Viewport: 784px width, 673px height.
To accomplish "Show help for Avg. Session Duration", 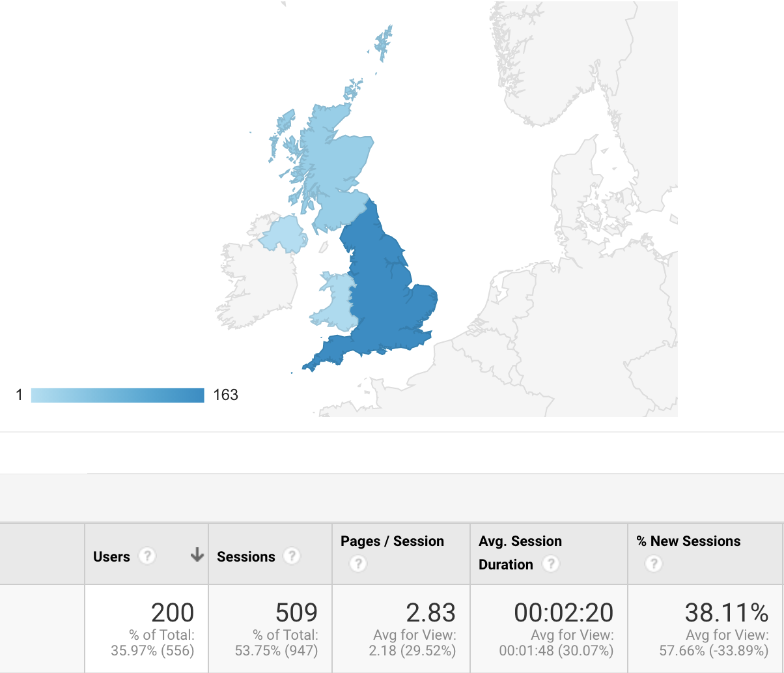I will (x=551, y=564).
